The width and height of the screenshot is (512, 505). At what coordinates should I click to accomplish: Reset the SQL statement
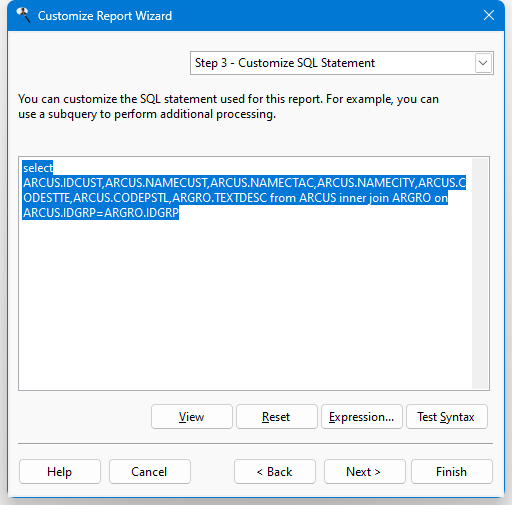[x=277, y=417]
